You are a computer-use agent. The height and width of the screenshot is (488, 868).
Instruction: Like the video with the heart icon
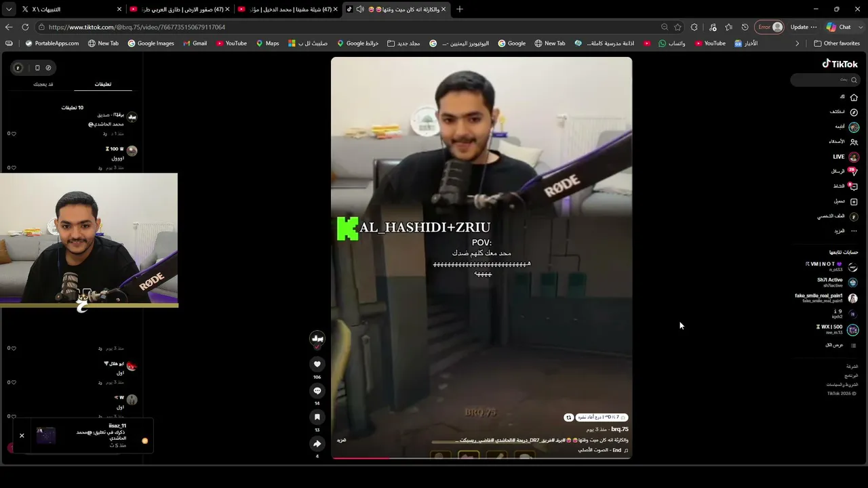pyautogui.click(x=317, y=364)
